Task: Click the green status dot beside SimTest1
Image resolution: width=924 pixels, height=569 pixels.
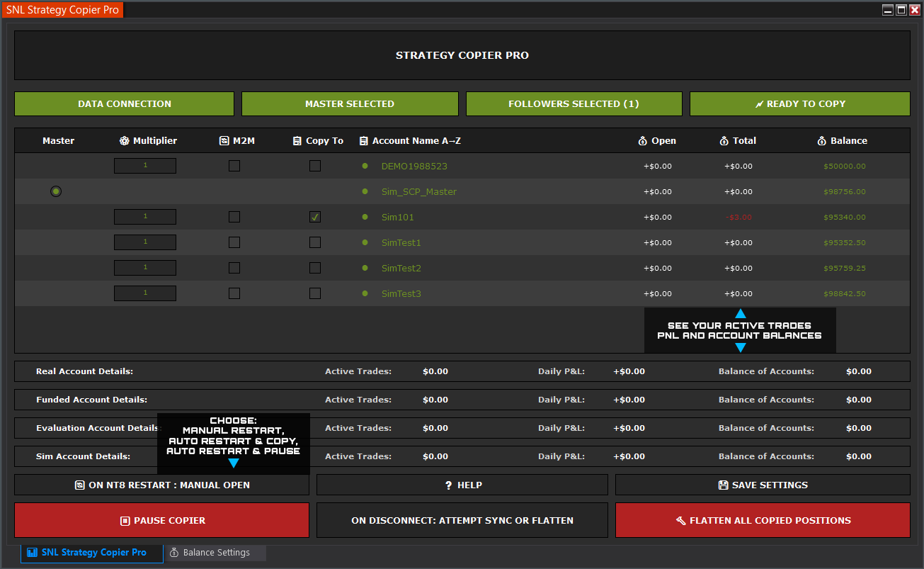Action: (x=365, y=242)
